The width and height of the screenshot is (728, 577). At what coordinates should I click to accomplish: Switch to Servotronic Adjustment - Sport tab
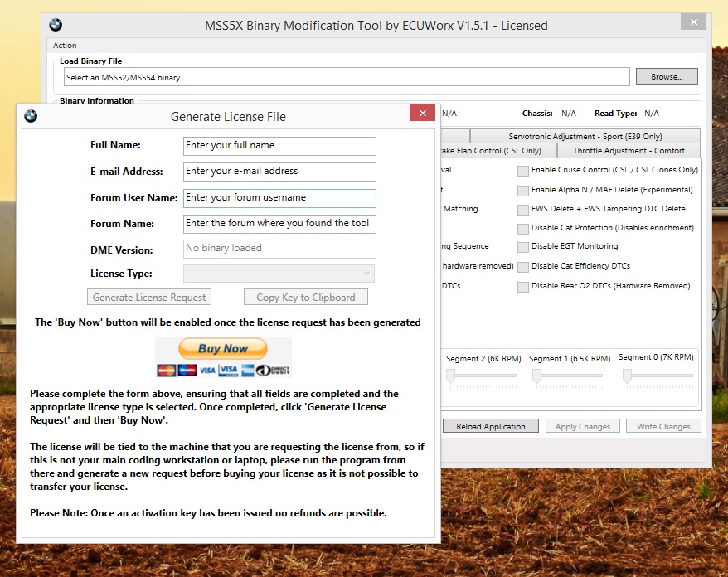pos(585,137)
